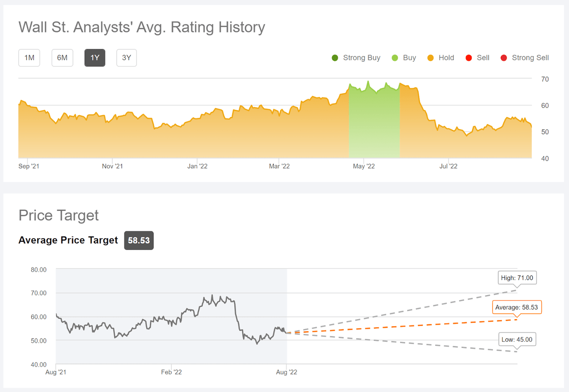Click the May '22 axis label
569x392 pixels.
click(364, 166)
